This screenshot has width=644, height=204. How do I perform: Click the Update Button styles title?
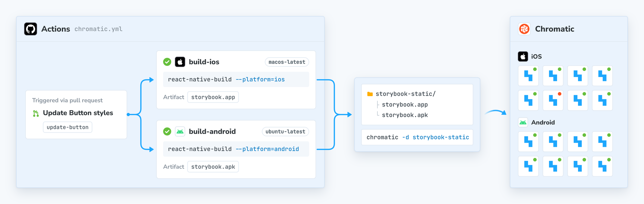[78, 113]
